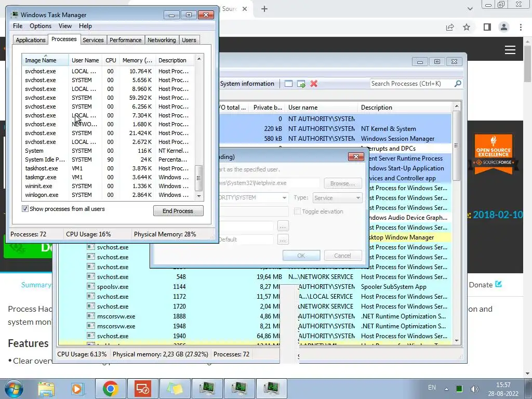Click the Search Processes input field
Image resolution: width=532 pixels, height=399 pixels.
click(411, 84)
